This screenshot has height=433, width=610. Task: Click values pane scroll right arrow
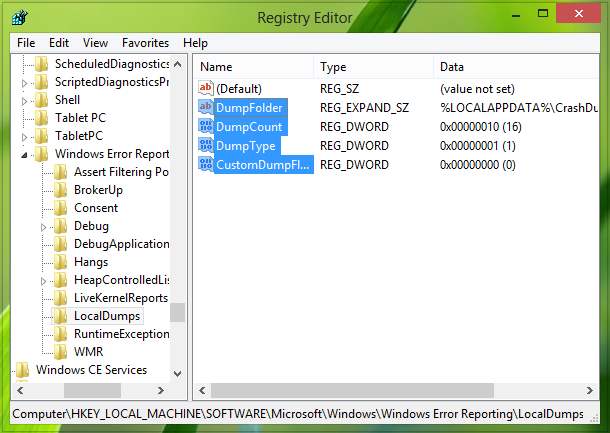tap(590, 390)
